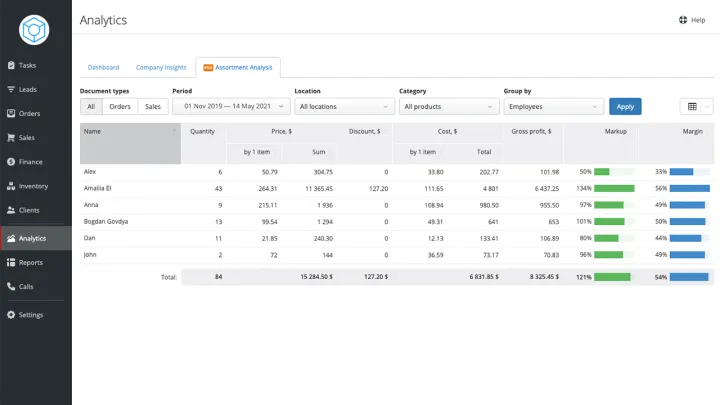Image resolution: width=720 pixels, height=405 pixels.
Task: Open the Reports sidebar link
Action: 31,262
